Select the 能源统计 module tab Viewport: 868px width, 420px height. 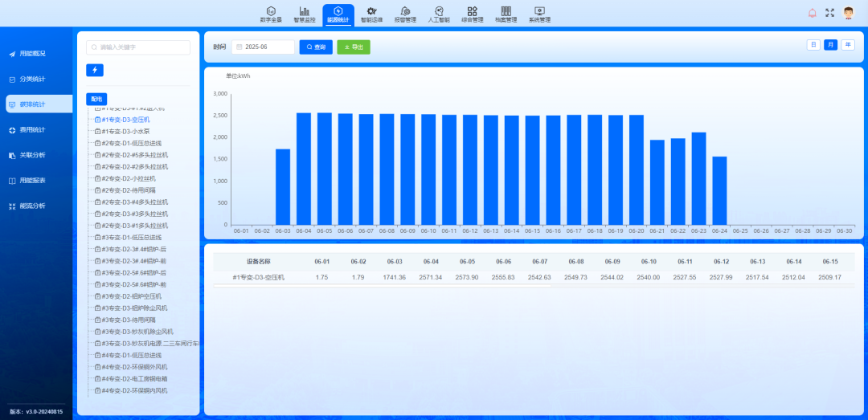338,14
